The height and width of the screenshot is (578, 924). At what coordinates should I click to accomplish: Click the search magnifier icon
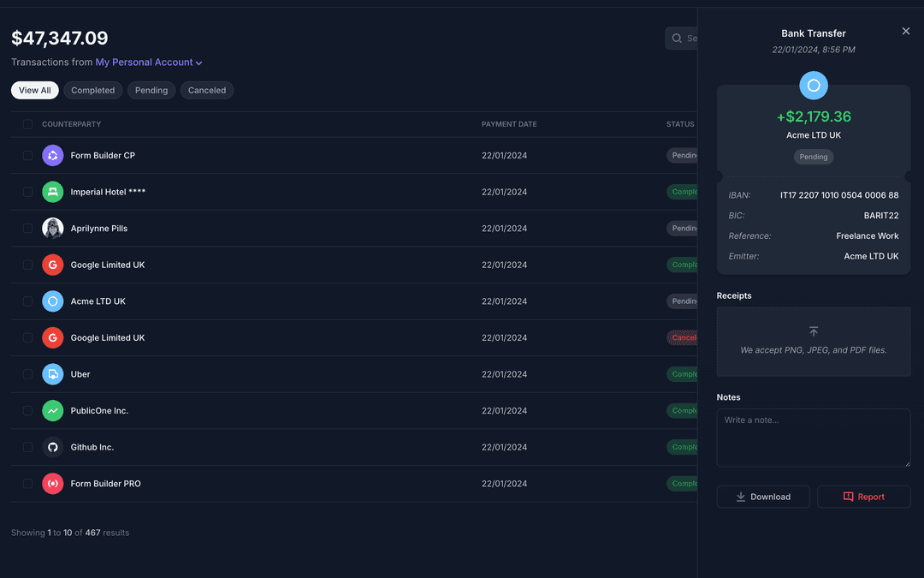[x=677, y=39]
